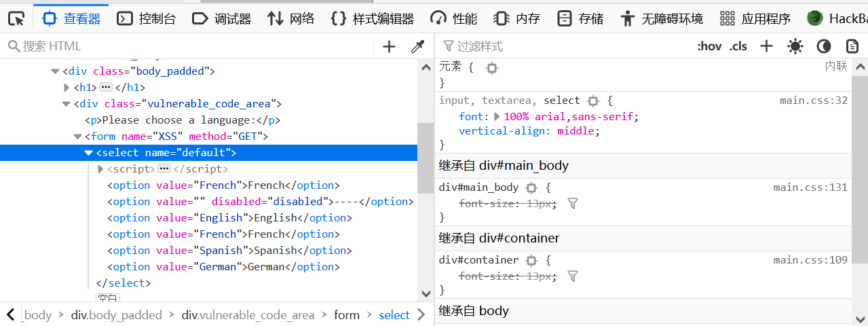Filter rules by div#container font-size
The width and height of the screenshot is (868, 326).
pos(573,276)
